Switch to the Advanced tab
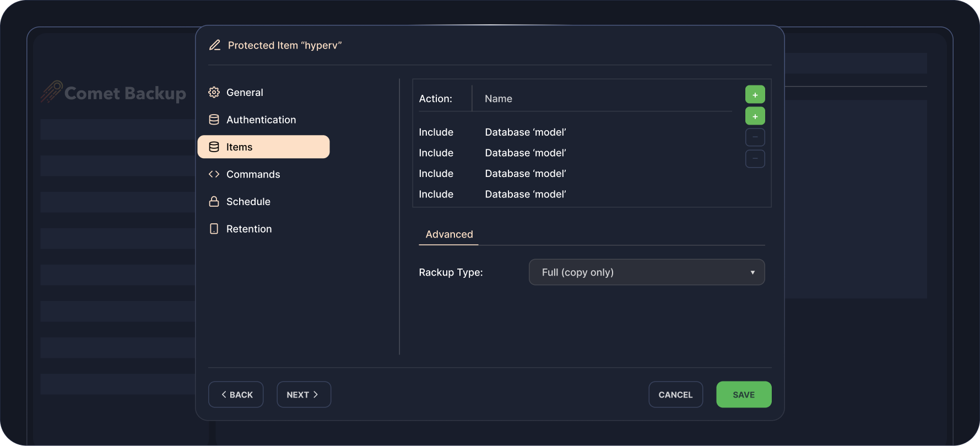Screen dimensions: 980x446 [x=449, y=234]
